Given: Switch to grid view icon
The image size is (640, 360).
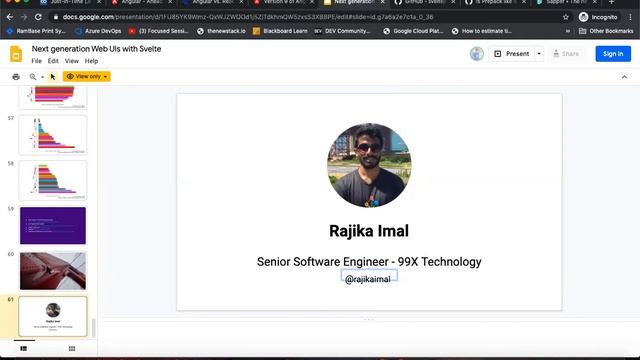Looking at the screenshot, I should [72, 349].
